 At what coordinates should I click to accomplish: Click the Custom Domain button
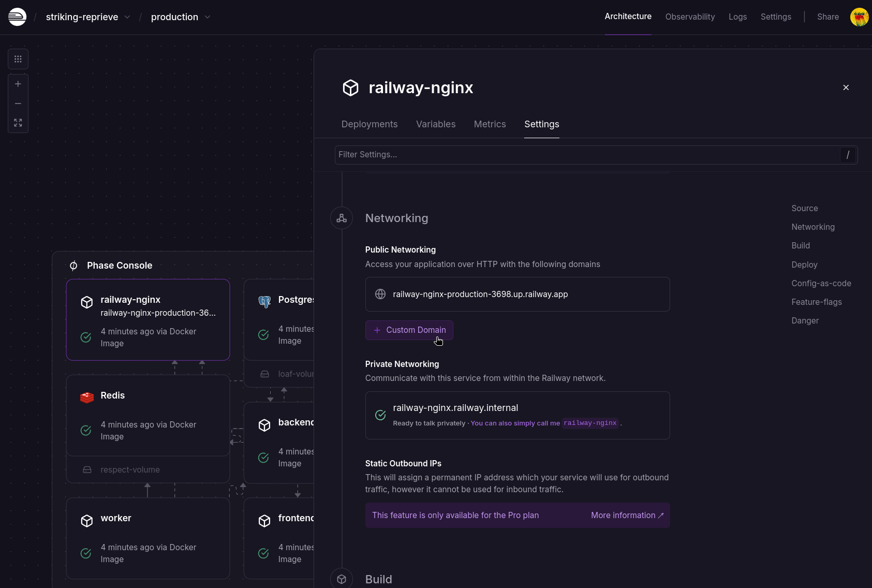[409, 330]
